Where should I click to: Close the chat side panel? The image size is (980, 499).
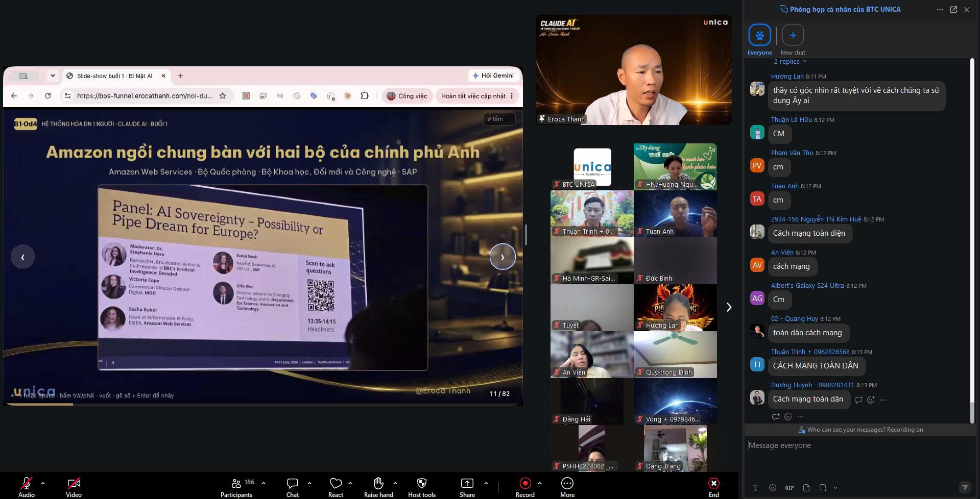pos(967,10)
